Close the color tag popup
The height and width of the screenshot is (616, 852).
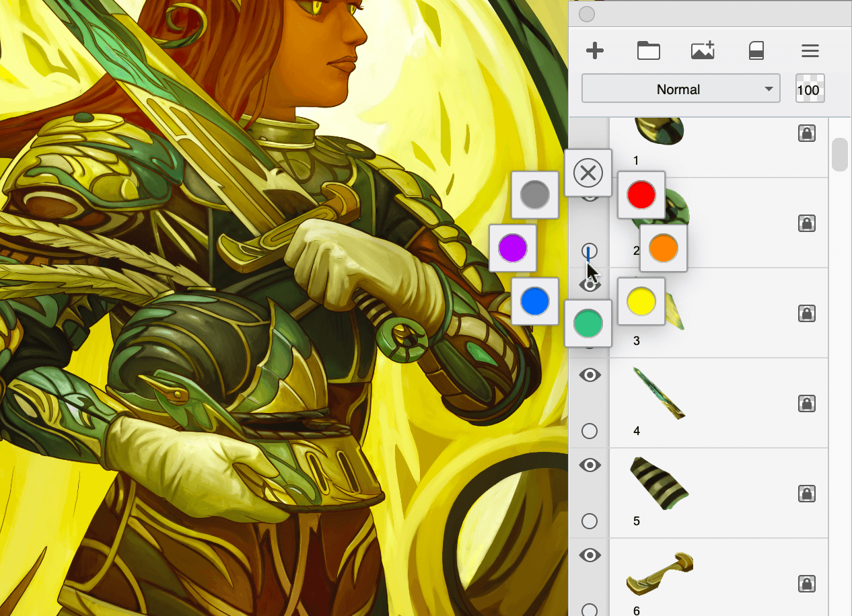coord(588,173)
